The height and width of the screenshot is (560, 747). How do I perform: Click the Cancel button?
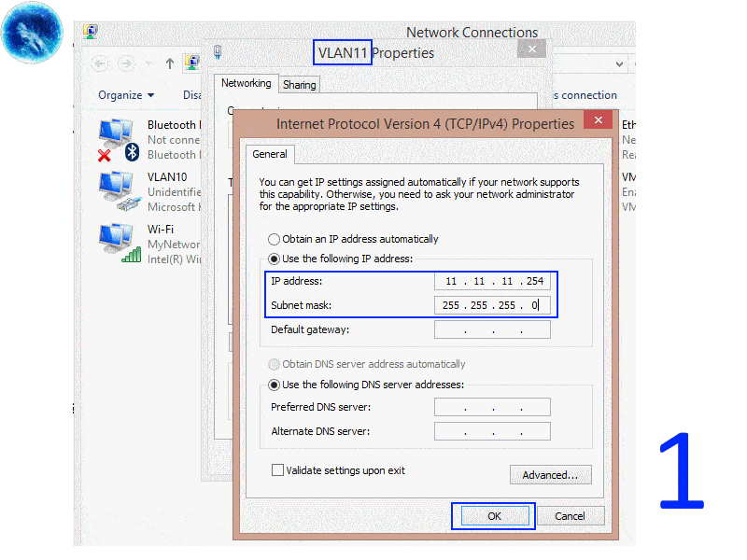[x=571, y=515]
